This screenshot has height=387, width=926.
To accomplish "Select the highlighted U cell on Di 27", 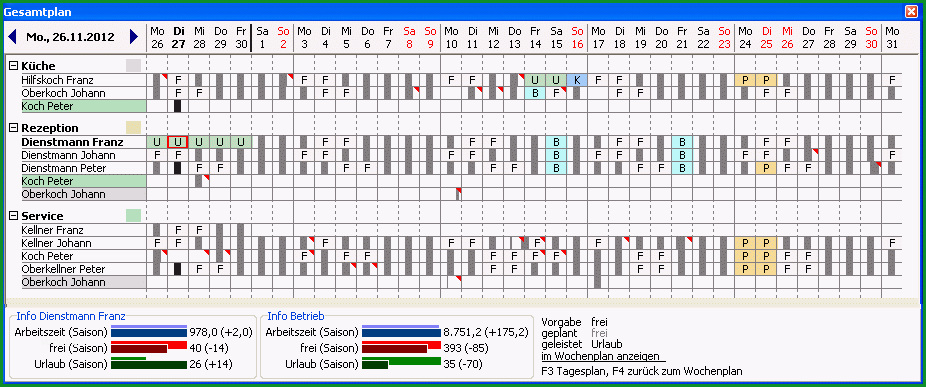I will pyautogui.click(x=178, y=142).
